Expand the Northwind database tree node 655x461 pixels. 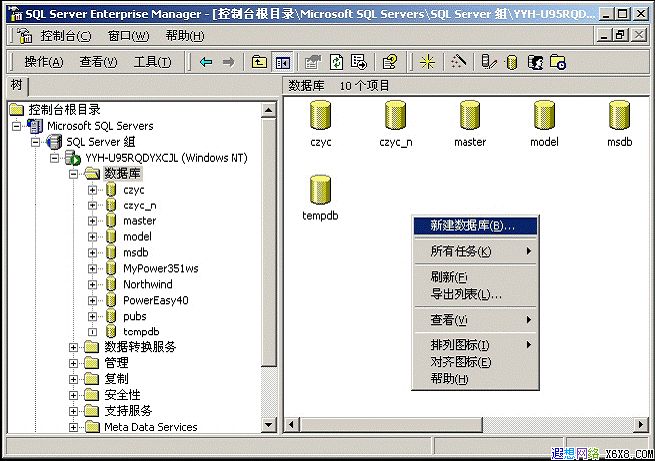point(92,284)
